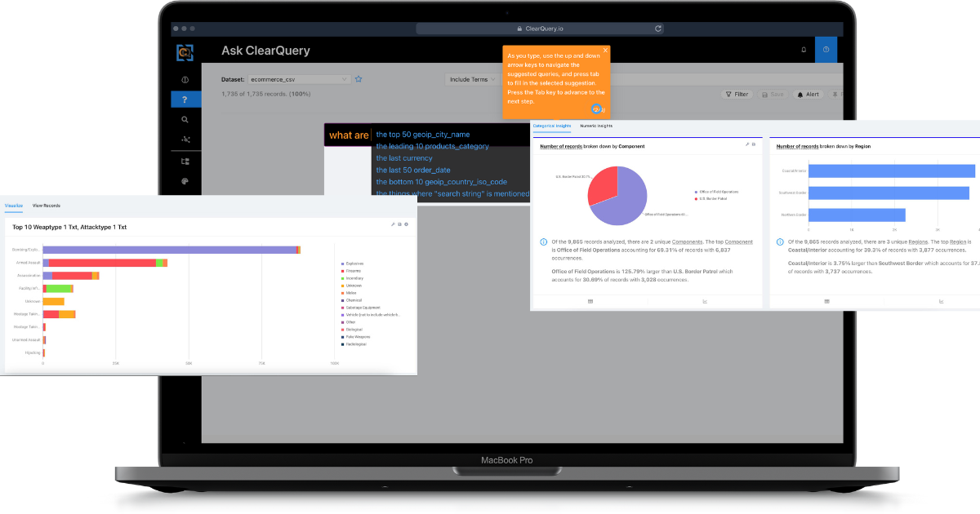
Task: Switch to the View Records tab
Action: pyautogui.click(x=47, y=206)
